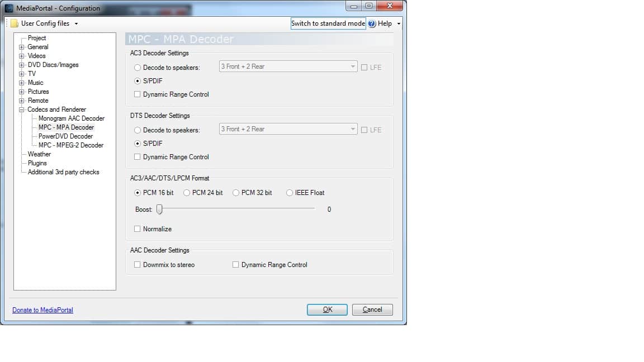Image resolution: width=644 pixels, height=362 pixels.
Task: Open the User Config files dropdown
Action: 76,23
